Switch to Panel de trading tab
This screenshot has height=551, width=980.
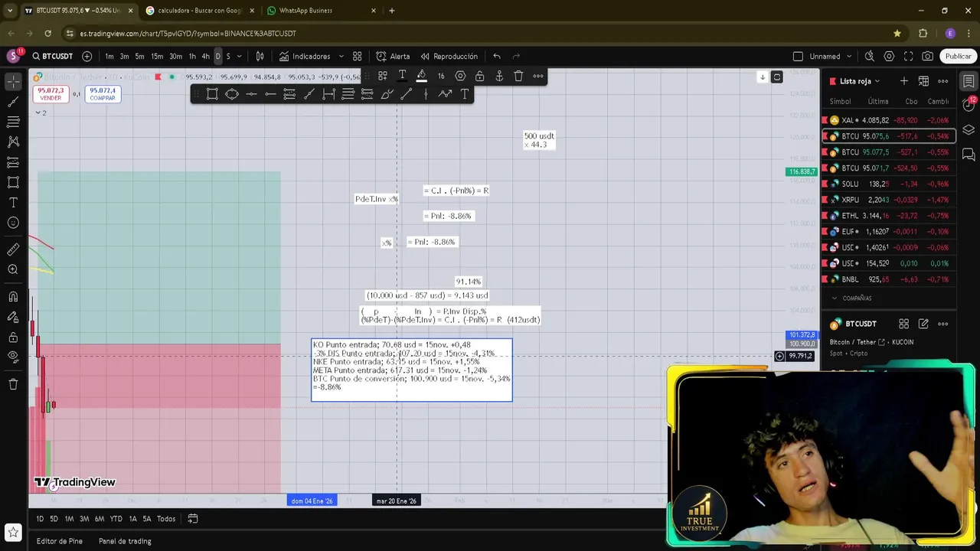pos(125,541)
